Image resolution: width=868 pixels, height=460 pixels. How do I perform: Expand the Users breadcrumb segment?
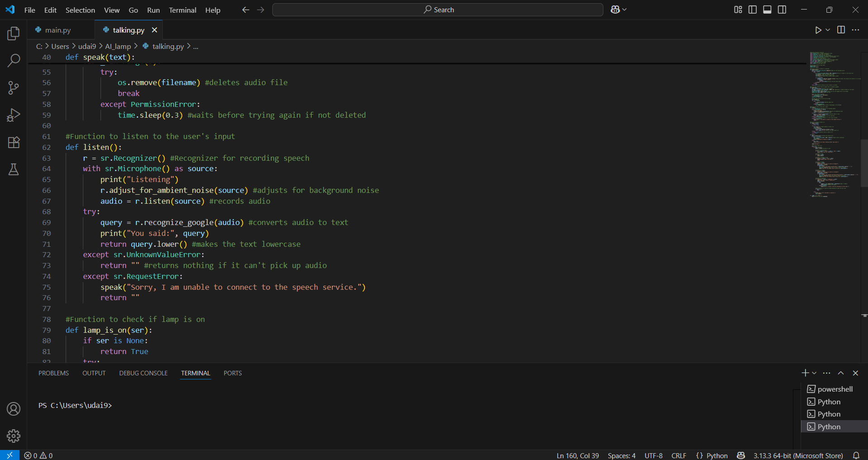60,46
